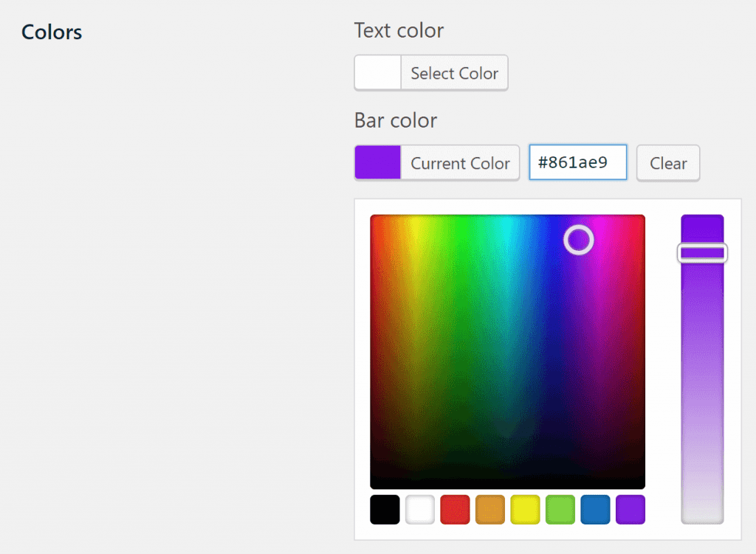756x554 pixels.
Task: Click the purple Bar color preview swatch
Action: pyautogui.click(x=378, y=162)
